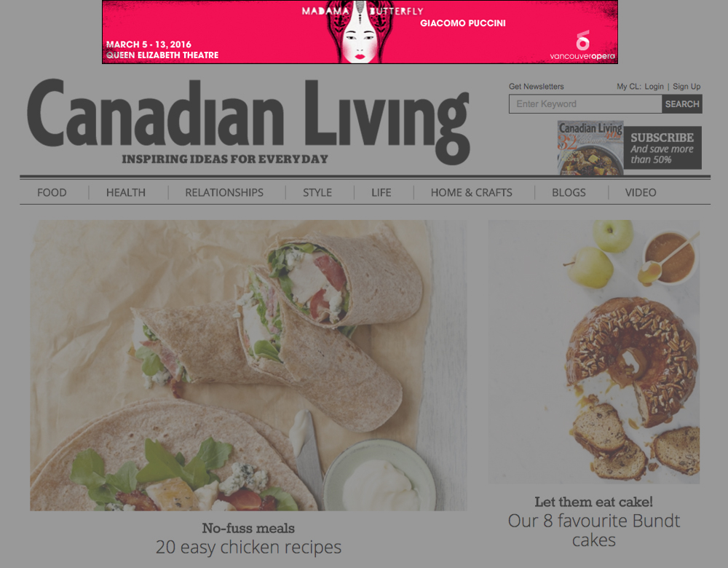Open the FOOD menu
The image size is (728, 568).
[x=52, y=192]
